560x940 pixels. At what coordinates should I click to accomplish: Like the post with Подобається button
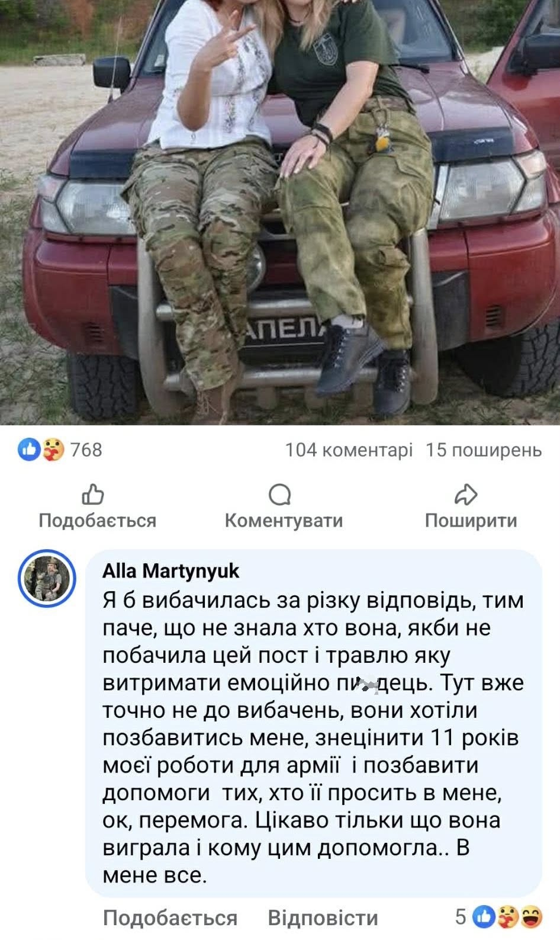click(98, 520)
